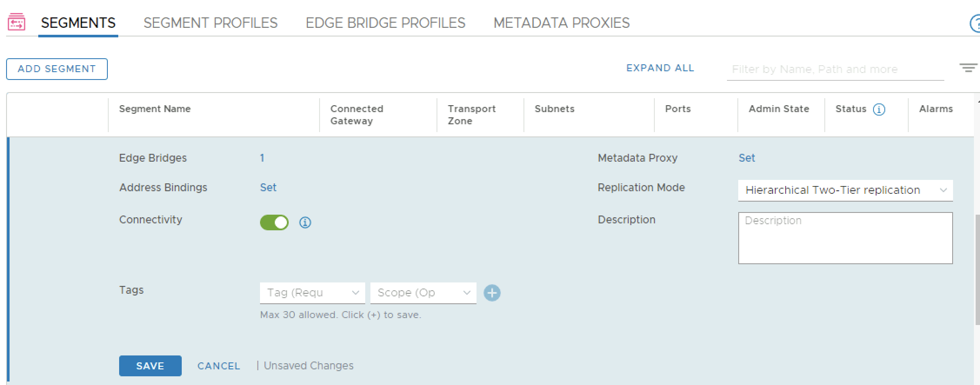Click into the Description text area
Viewport: 980px width, 385px height.
[845, 238]
